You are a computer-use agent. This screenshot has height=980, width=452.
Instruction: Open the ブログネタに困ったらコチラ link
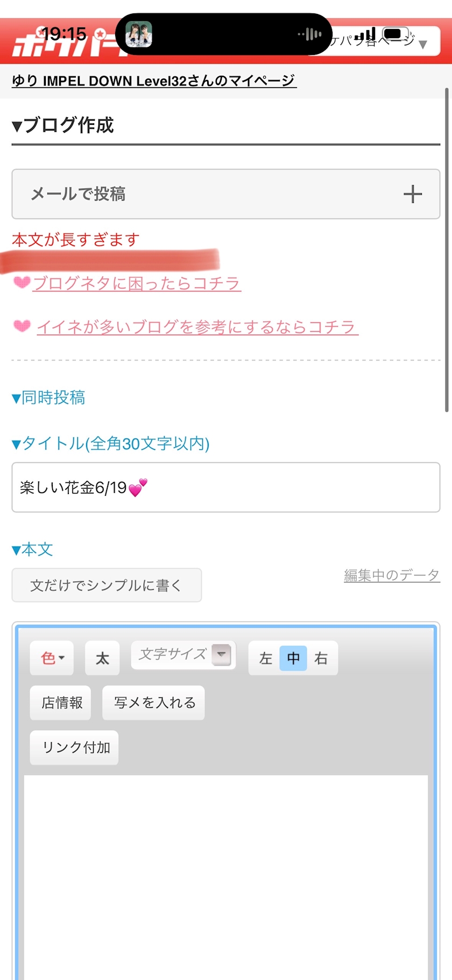(x=137, y=283)
